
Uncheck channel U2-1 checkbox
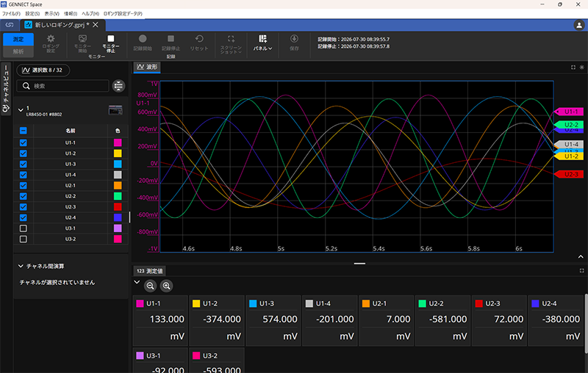coord(24,185)
